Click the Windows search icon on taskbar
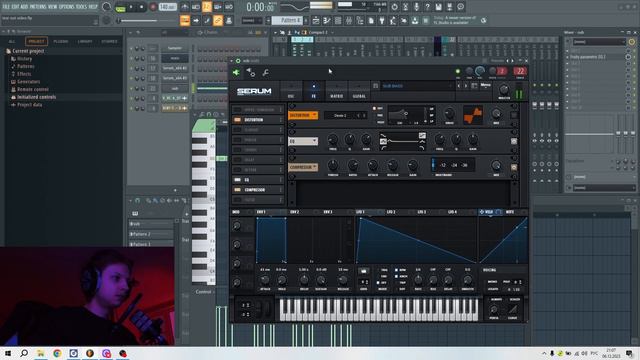 pos(24,353)
